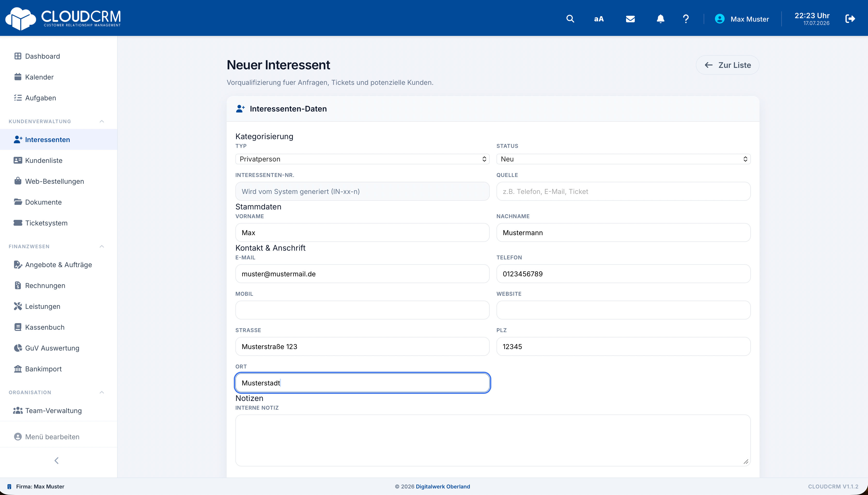Click the Rechnungen invoice icon
The height and width of the screenshot is (495, 868).
click(x=18, y=285)
